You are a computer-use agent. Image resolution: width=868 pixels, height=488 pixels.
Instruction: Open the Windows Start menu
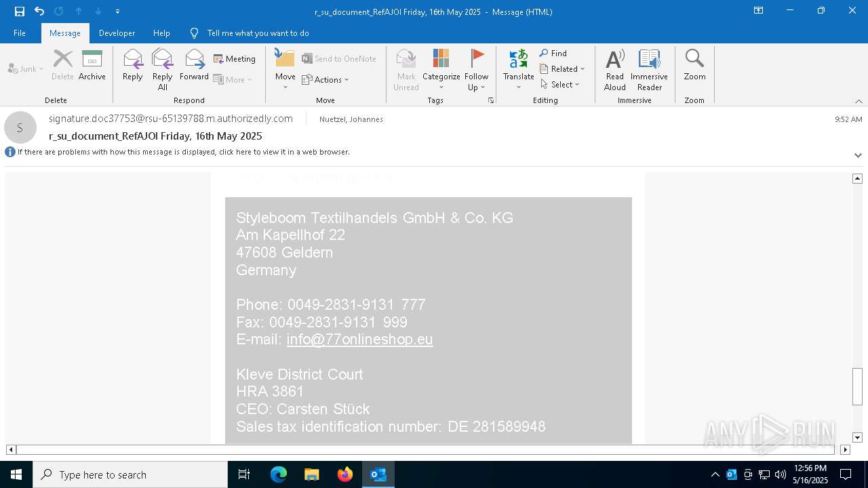[x=16, y=474]
